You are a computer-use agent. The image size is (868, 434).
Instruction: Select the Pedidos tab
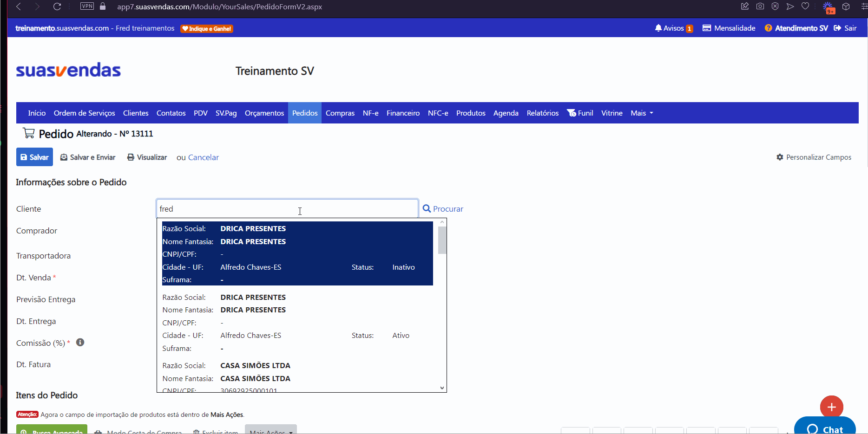[x=305, y=113]
